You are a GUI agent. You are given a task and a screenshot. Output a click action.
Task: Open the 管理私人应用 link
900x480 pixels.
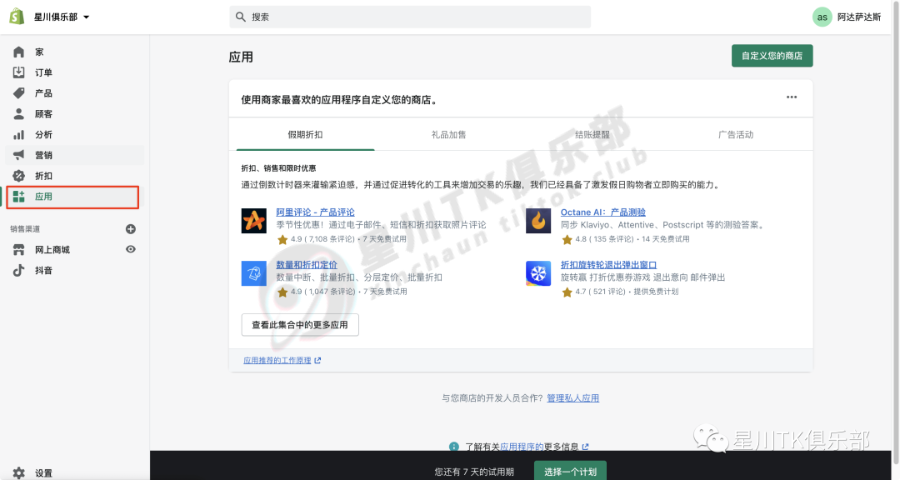pyautogui.click(x=573, y=398)
